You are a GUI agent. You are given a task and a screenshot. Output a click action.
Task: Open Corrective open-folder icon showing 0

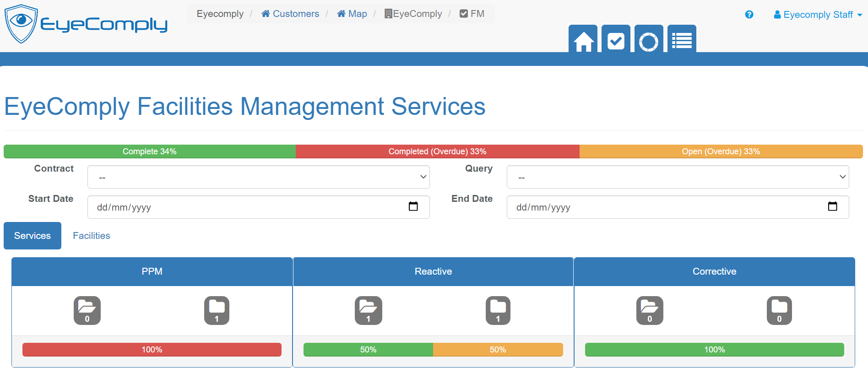(x=650, y=310)
